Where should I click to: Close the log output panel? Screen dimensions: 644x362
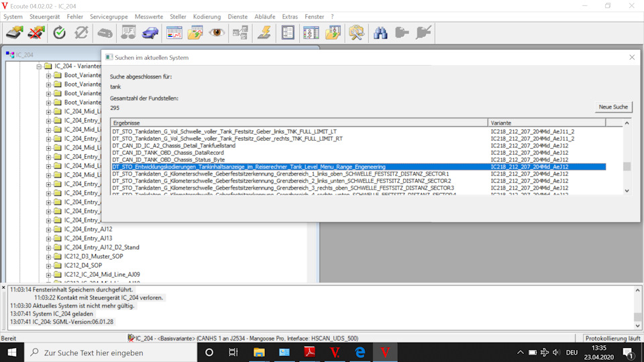click(x=3, y=288)
